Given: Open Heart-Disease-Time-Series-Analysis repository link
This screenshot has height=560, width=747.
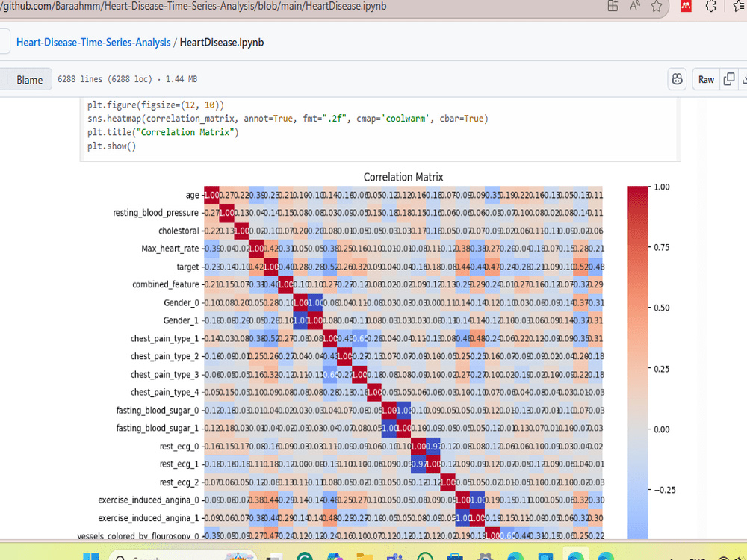Looking at the screenshot, I should 93,43.
